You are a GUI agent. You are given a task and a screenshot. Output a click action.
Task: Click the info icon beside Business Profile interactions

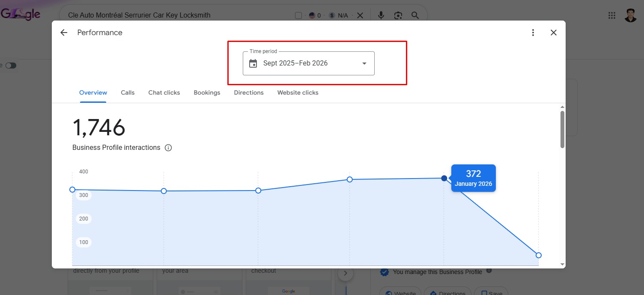coord(168,148)
